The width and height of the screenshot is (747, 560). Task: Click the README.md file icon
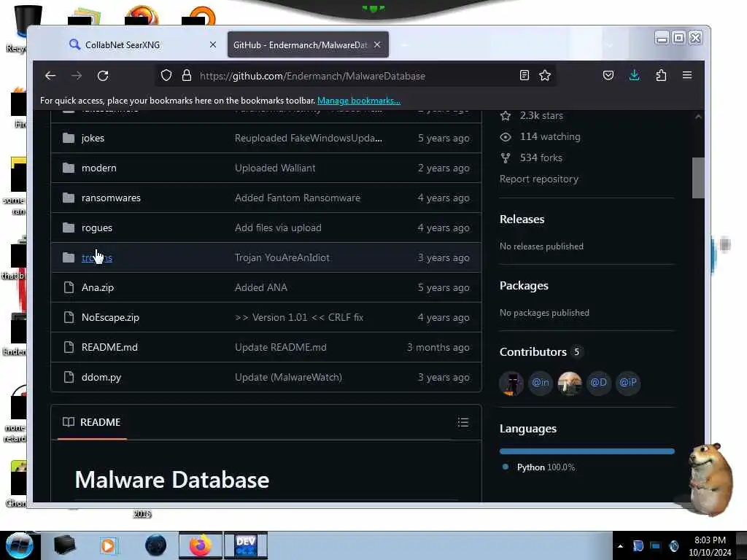(x=69, y=347)
